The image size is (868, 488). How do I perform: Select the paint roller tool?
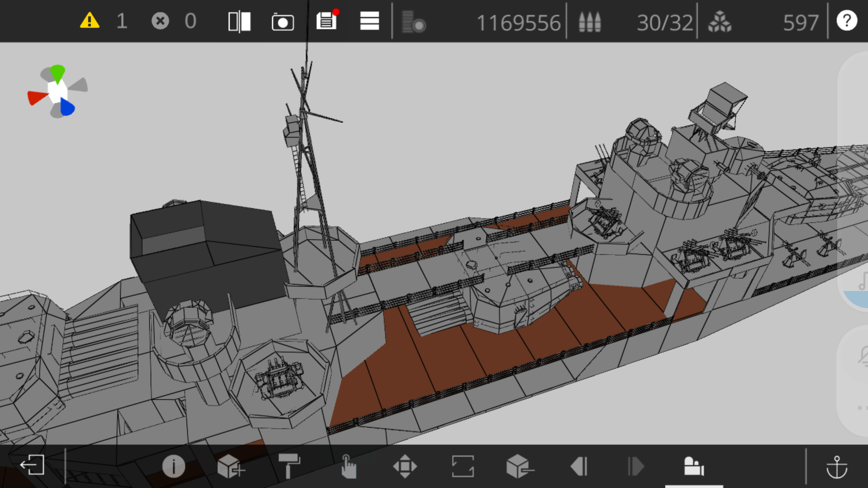point(289,466)
